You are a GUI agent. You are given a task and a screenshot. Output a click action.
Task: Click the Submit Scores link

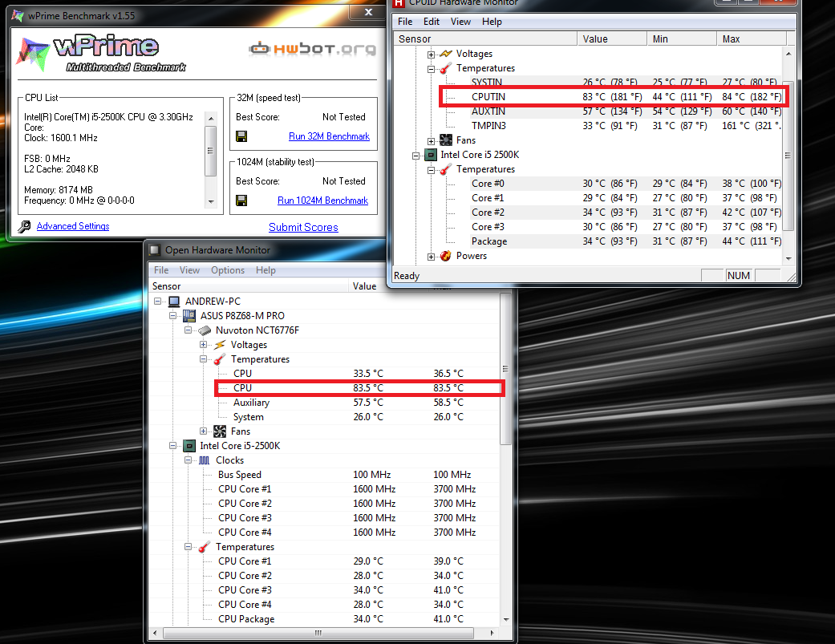click(x=303, y=227)
